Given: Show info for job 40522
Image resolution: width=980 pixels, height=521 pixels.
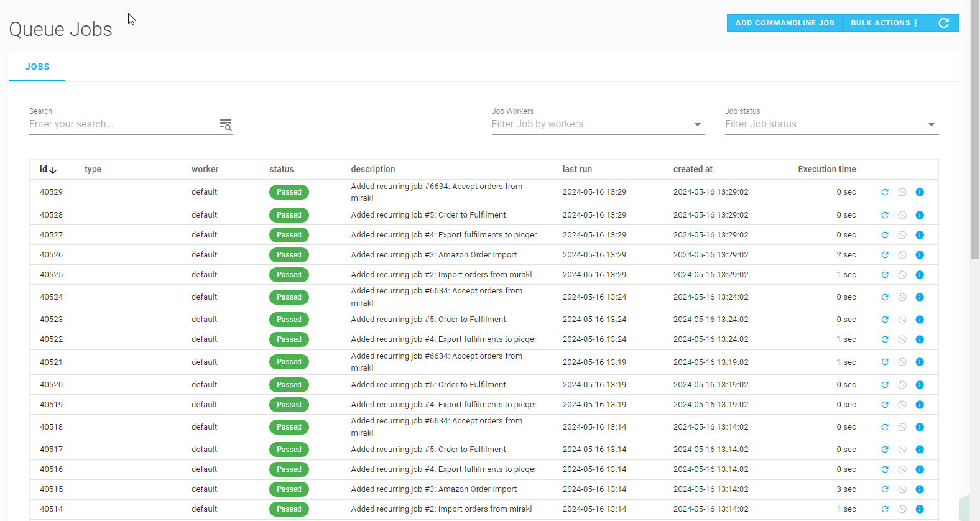Looking at the screenshot, I should [x=920, y=339].
